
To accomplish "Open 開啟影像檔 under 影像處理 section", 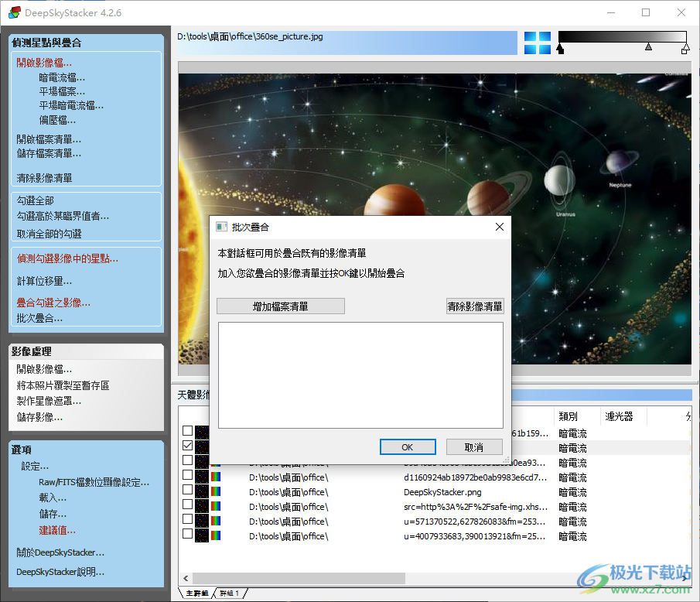I will coord(44,369).
